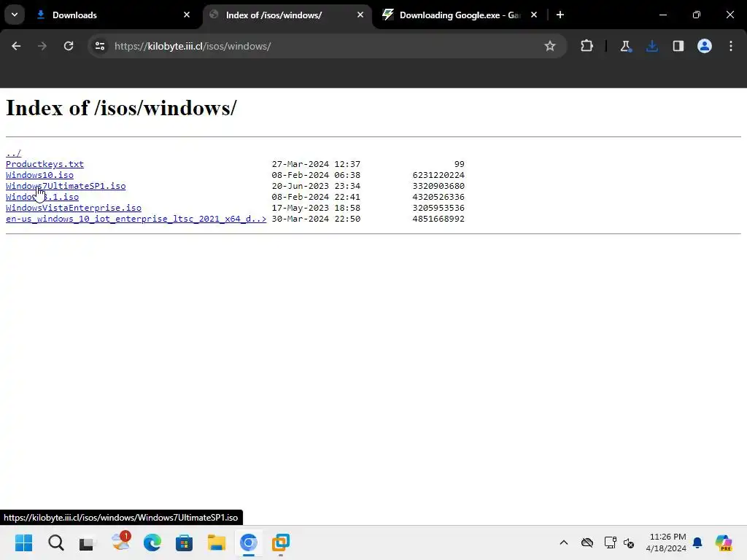Image resolution: width=747 pixels, height=560 pixels.
Task: Minimize the Chrome window
Action: pos(663,15)
